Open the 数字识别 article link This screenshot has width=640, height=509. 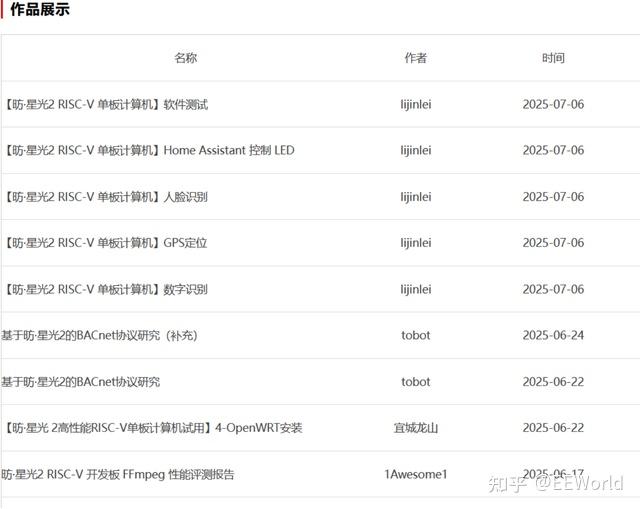pyautogui.click(x=106, y=290)
